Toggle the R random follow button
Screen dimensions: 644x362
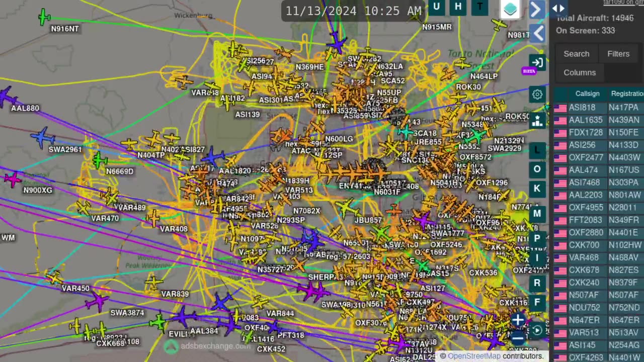(537, 283)
